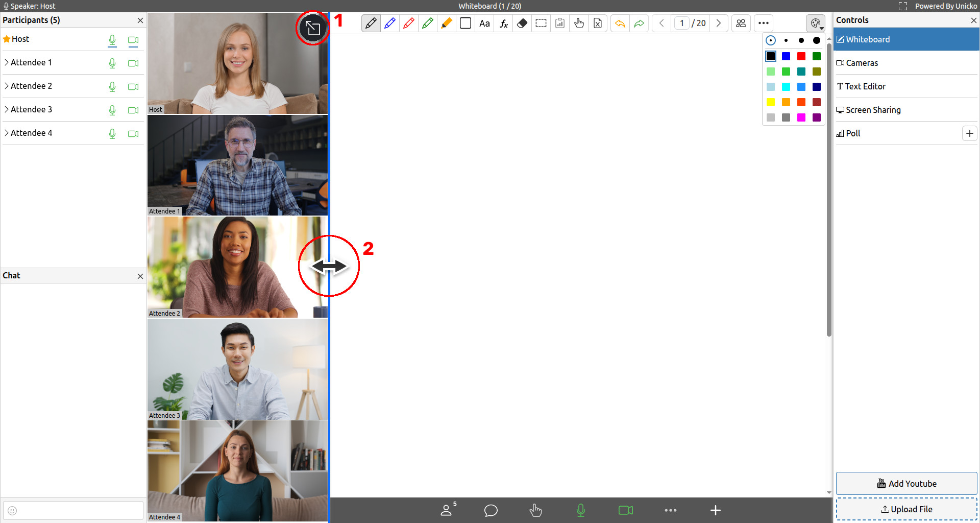Select the Aa text tool
980x523 pixels.
[x=484, y=23]
